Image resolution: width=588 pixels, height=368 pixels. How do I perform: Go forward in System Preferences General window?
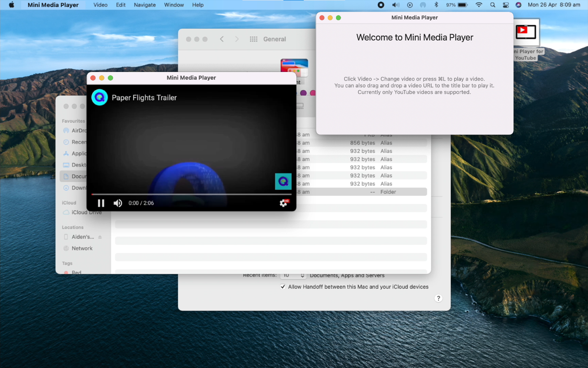(x=237, y=39)
